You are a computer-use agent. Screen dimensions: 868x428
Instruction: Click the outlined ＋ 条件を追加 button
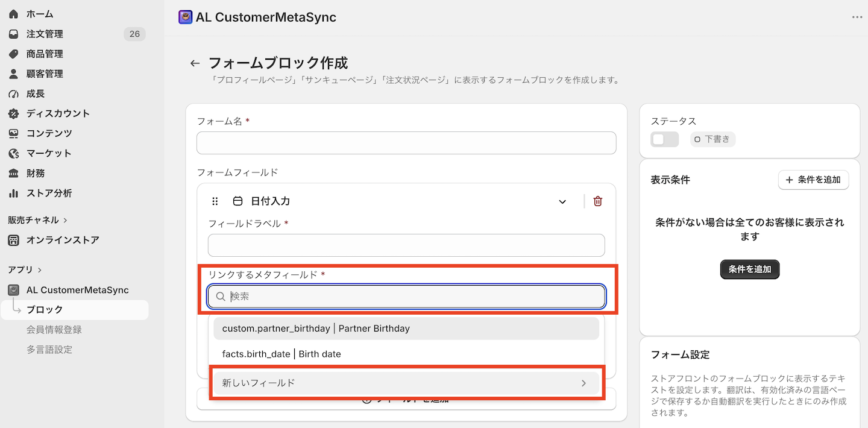point(813,180)
